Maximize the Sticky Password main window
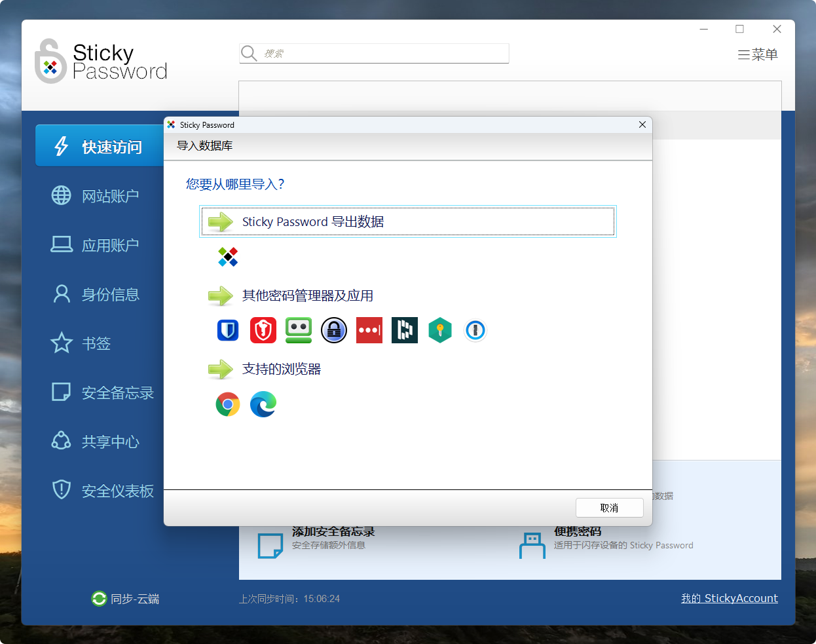816x644 pixels. (x=739, y=29)
